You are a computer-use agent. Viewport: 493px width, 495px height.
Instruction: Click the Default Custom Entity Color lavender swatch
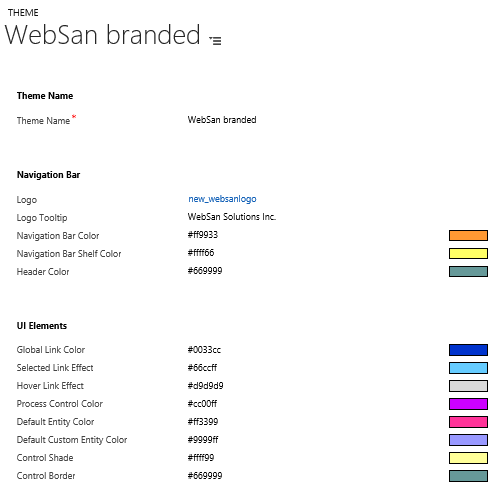tap(468, 440)
